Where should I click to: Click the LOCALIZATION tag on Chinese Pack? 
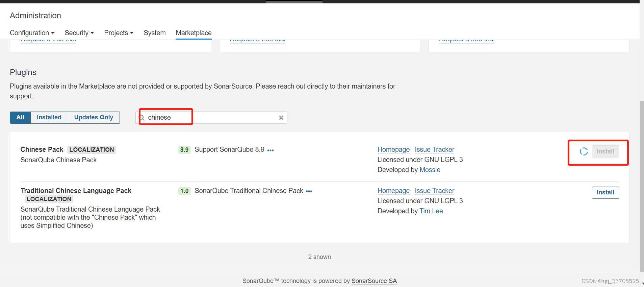coord(92,150)
